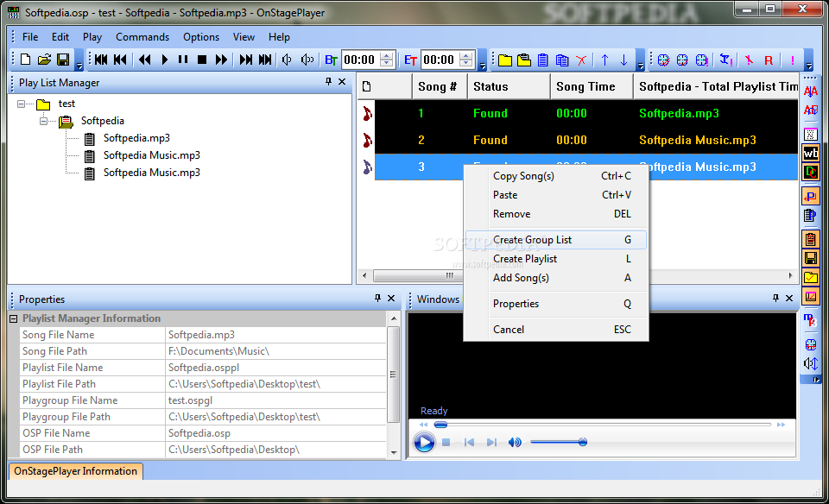Click the yellow folder checkmark sidebar icon
Image resolution: width=829 pixels, height=504 pixels.
click(811, 277)
